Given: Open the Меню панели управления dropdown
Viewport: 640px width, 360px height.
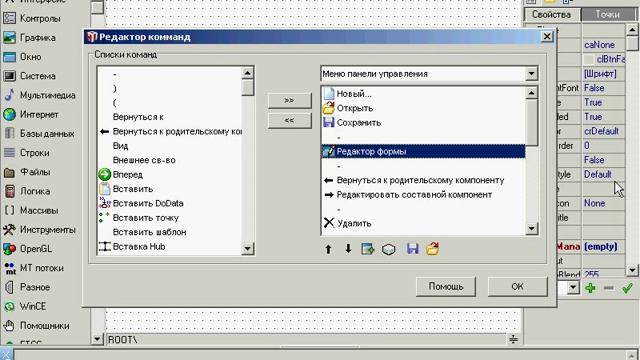Looking at the screenshot, I should pyautogui.click(x=531, y=74).
